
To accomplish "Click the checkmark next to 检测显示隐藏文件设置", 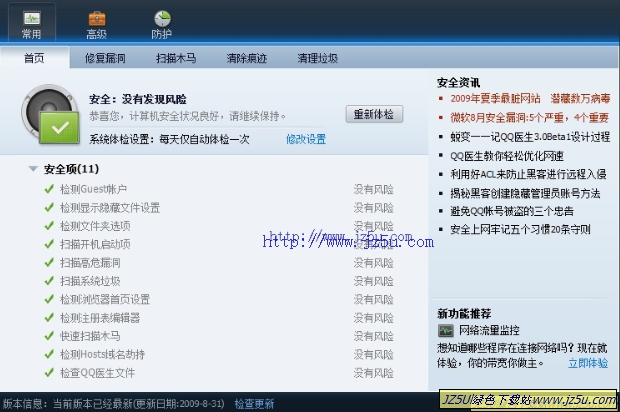I will click(x=49, y=207).
